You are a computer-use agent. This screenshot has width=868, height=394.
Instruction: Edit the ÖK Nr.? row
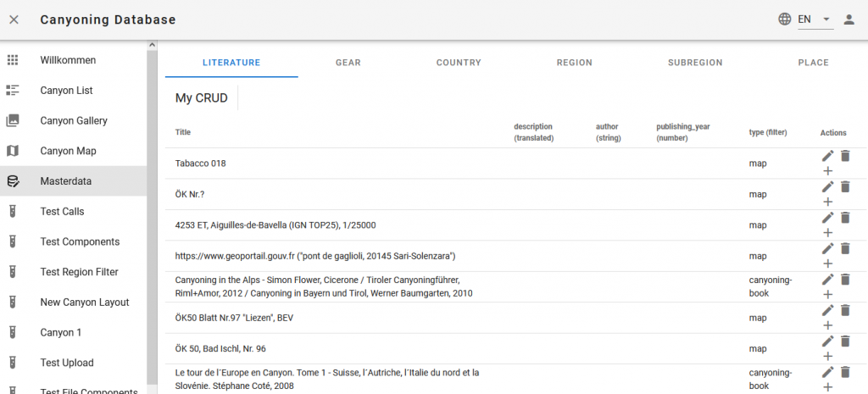coord(828,187)
